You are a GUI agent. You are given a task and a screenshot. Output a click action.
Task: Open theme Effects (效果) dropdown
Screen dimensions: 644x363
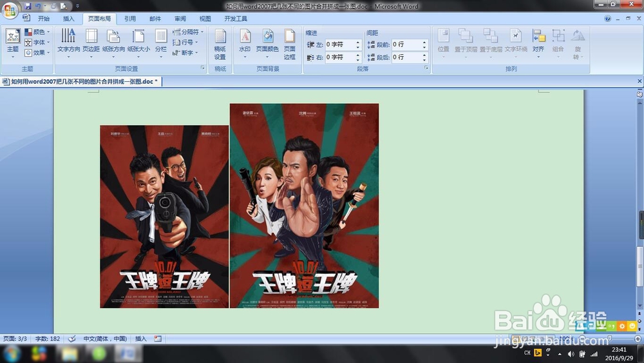[x=37, y=53]
